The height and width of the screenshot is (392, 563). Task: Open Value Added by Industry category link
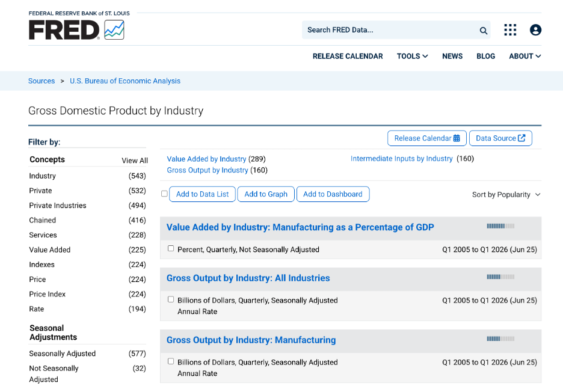pyautogui.click(x=206, y=159)
